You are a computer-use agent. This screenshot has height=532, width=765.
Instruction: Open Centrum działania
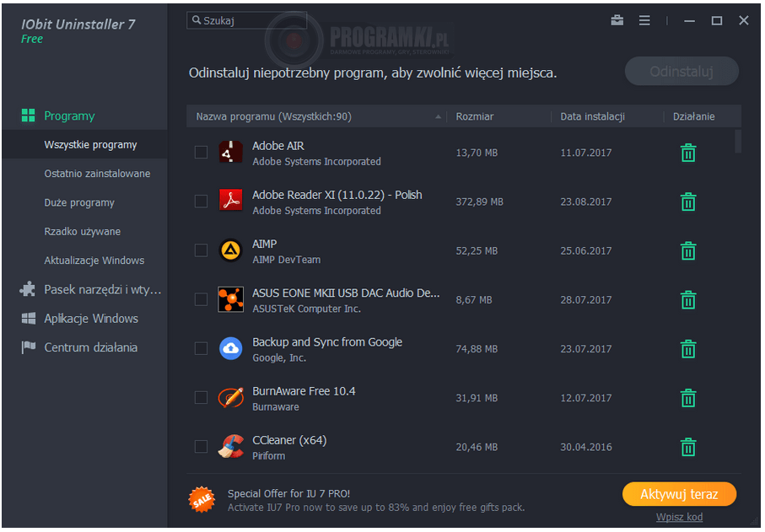click(90, 347)
